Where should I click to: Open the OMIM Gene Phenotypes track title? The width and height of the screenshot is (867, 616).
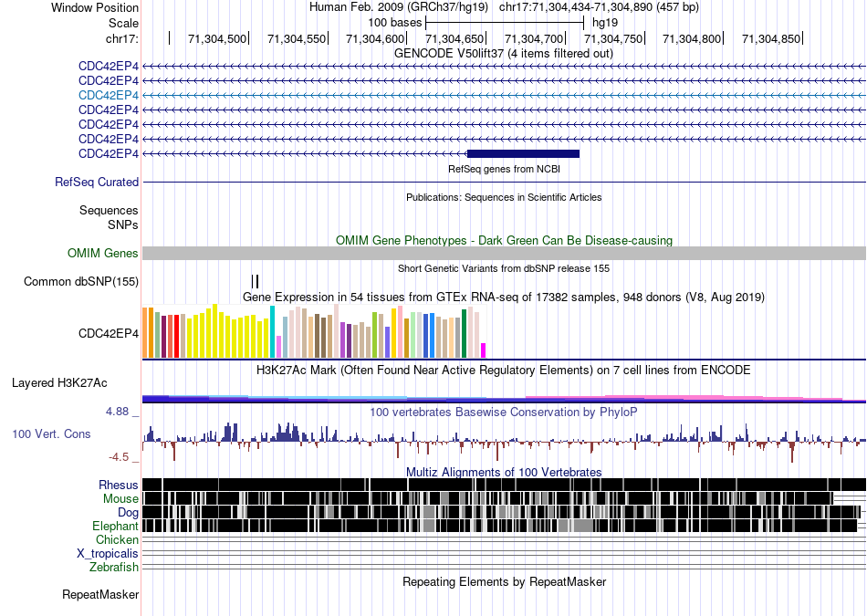pos(504,241)
